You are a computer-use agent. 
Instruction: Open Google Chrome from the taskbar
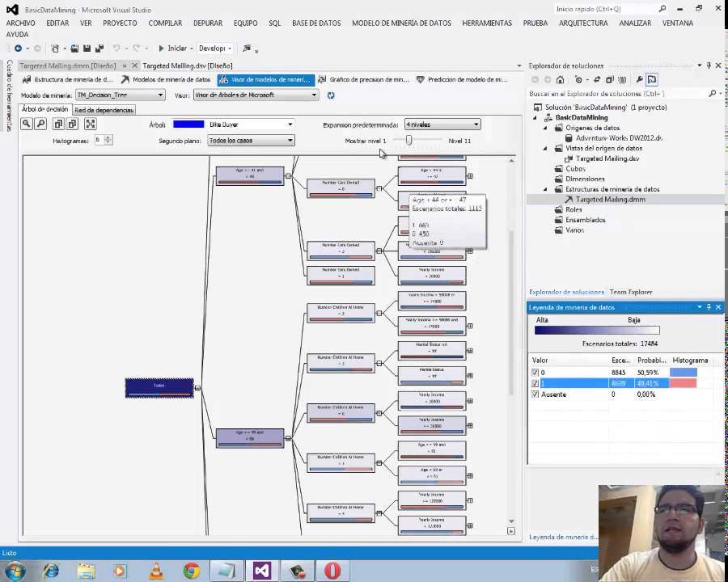click(191, 571)
